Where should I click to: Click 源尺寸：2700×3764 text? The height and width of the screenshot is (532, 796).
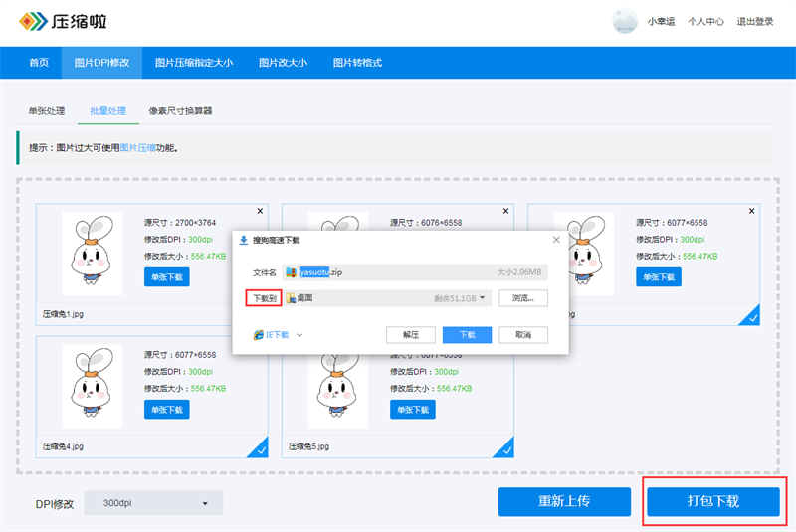(180, 223)
